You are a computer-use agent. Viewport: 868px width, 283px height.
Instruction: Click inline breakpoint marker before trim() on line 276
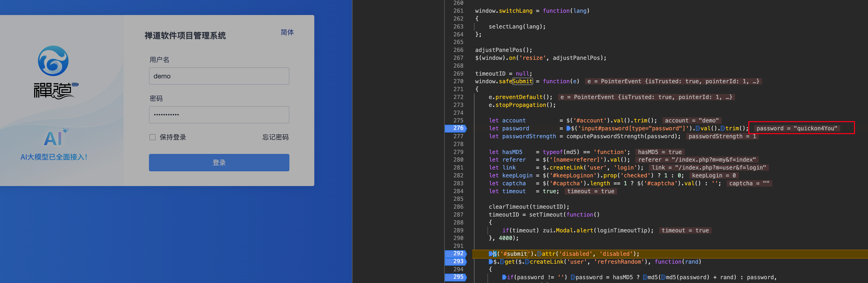click(x=723, y=129)
